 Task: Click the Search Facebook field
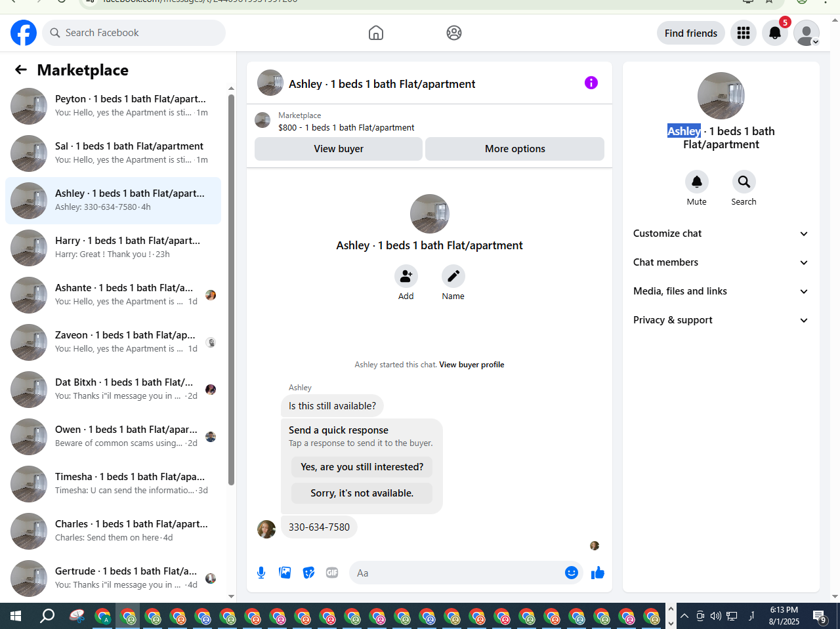point(134,33)
